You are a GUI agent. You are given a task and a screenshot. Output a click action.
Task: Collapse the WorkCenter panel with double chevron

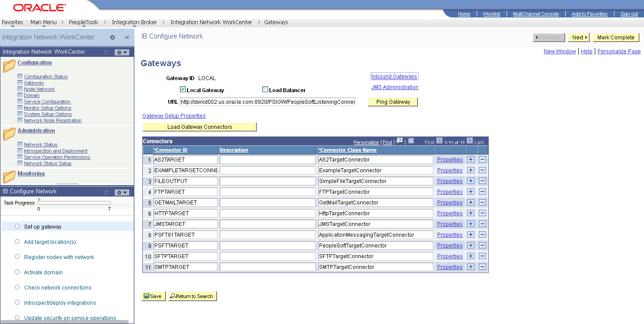point(127,37)
